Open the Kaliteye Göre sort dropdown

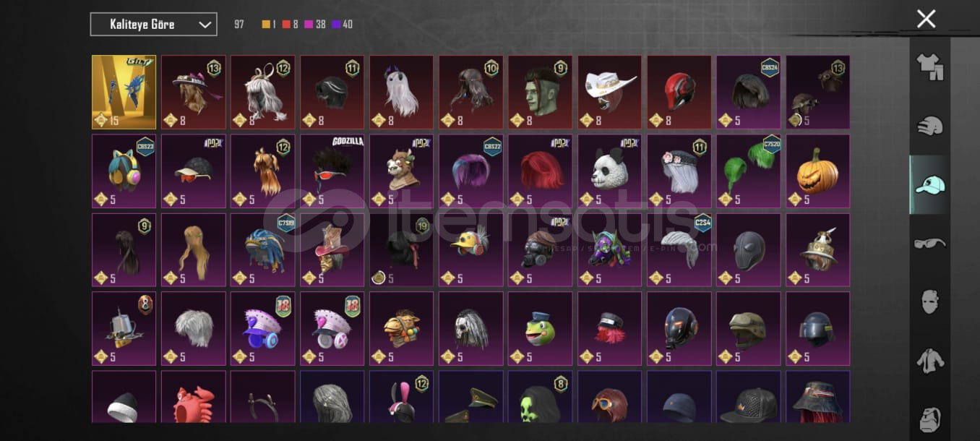click(153, 25)
